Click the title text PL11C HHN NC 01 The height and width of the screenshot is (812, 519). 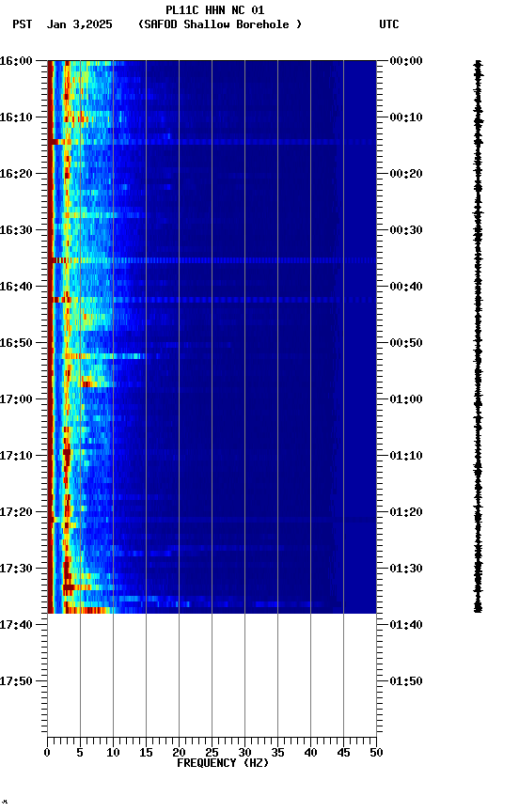pyautogui.click(x=215, y=9)
